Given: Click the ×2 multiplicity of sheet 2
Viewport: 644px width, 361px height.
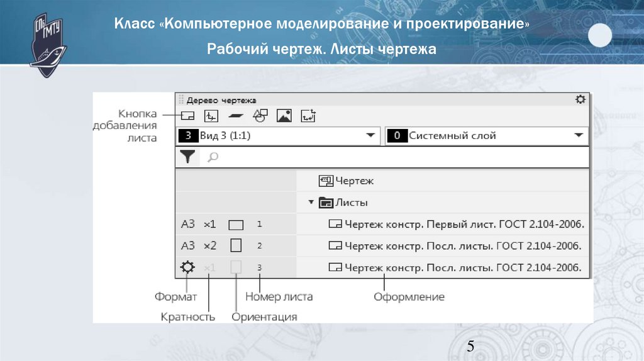Looking at the screenshot, I should coord(210,246).
